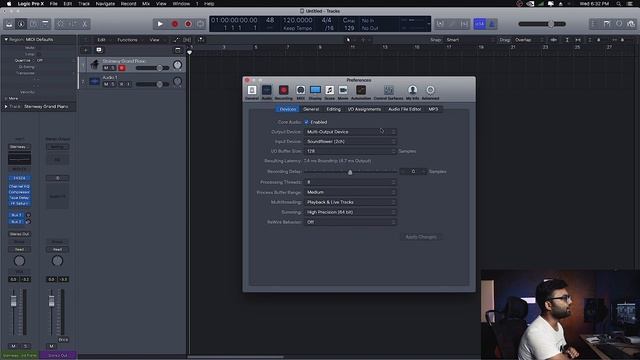Toggle the Cycle button in transport

point(200,24)
